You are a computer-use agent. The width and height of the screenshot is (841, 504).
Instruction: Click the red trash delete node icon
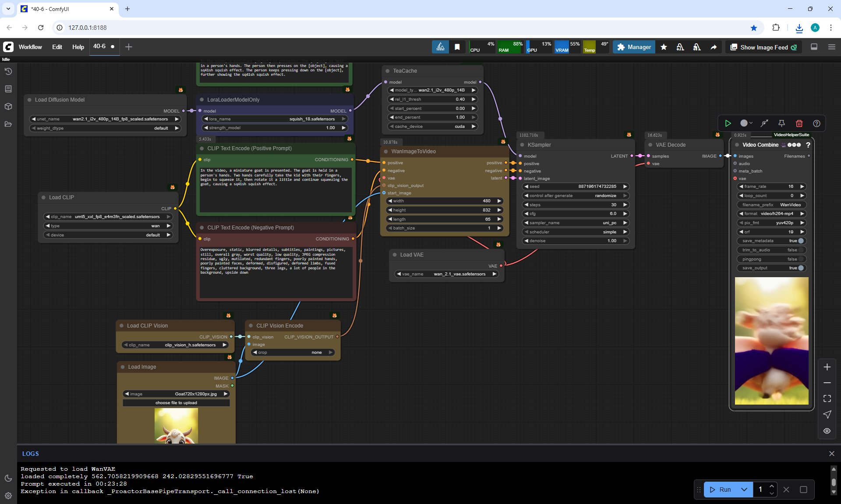[x=799, y=123]
